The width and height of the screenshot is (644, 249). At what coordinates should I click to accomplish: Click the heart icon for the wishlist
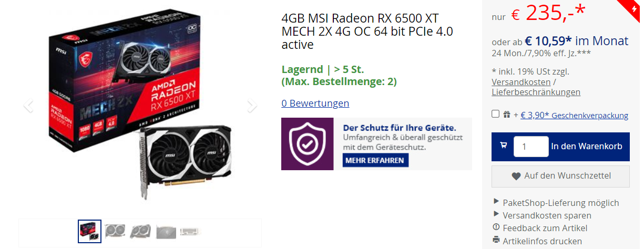pyautogui.click(x=516, y=177)
